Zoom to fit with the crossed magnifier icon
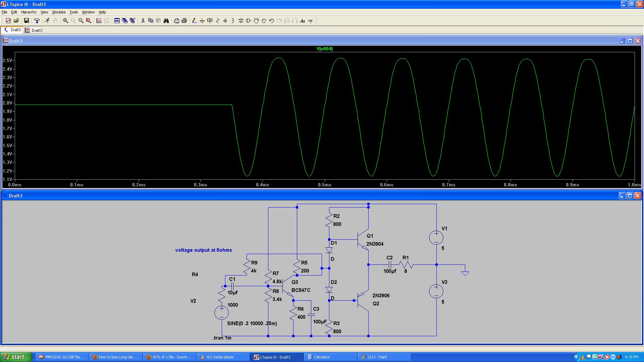Viewport: 644px width, 362px height. [89, 21]
